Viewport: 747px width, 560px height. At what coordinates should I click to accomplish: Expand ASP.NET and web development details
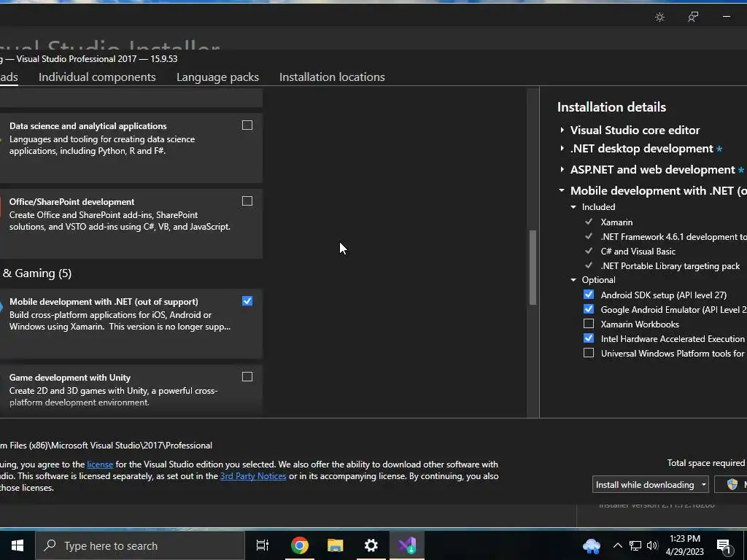click(562, 169)
